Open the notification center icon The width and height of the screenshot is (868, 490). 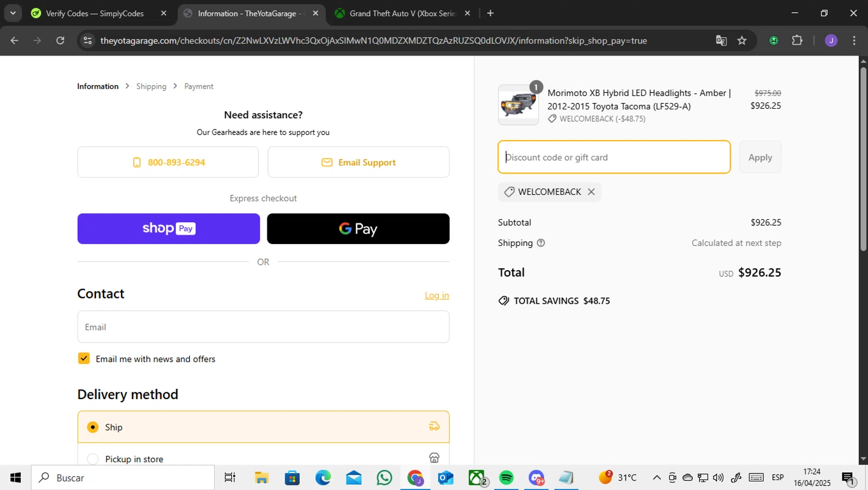[848, 478]
